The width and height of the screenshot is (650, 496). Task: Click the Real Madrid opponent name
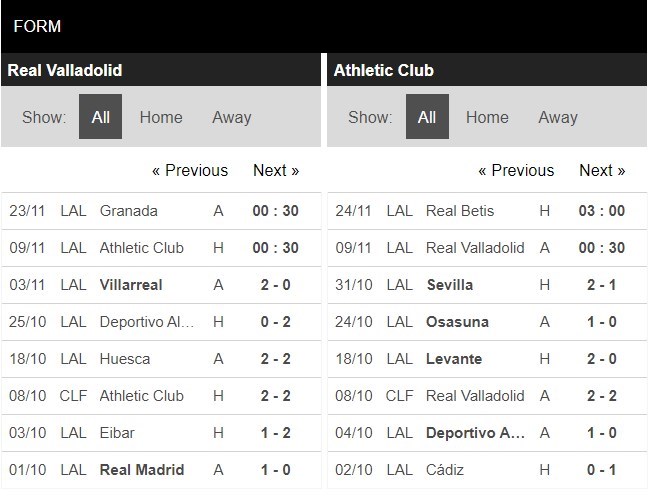pos(142,470)
